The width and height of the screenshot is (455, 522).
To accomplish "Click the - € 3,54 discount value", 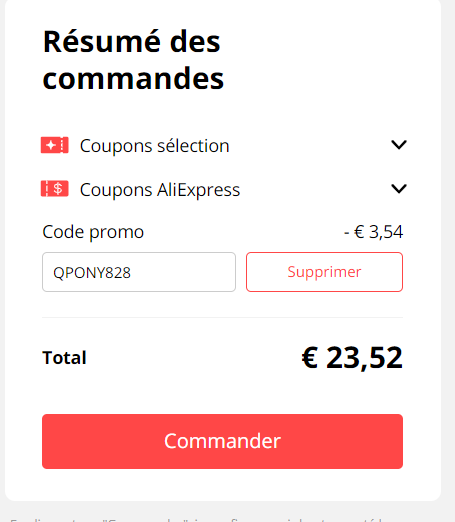I will point(373,232).
